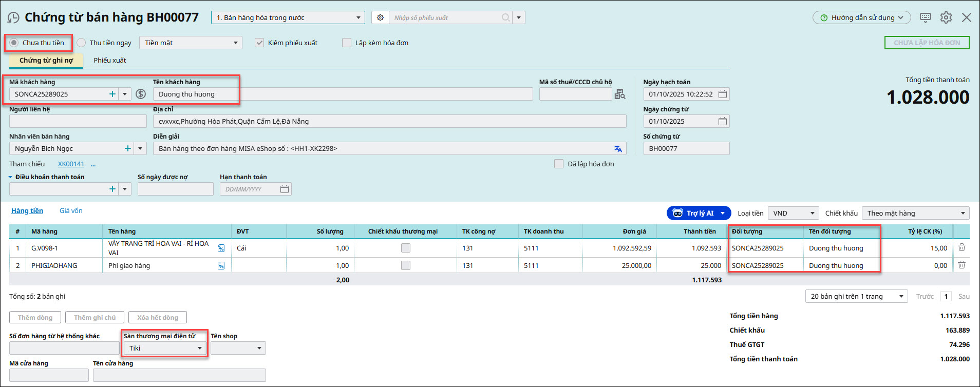
Task: Click the Thêm dòng button
Action: 35,317
